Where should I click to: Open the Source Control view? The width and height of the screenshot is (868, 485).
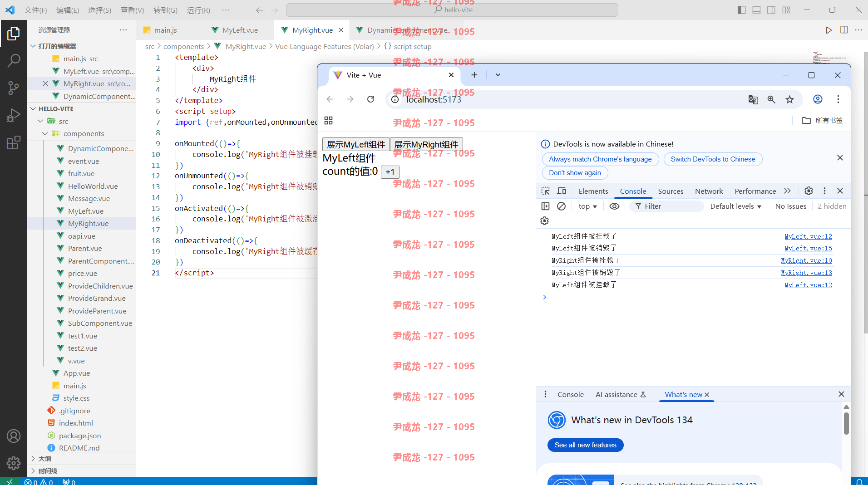point(14,88)
